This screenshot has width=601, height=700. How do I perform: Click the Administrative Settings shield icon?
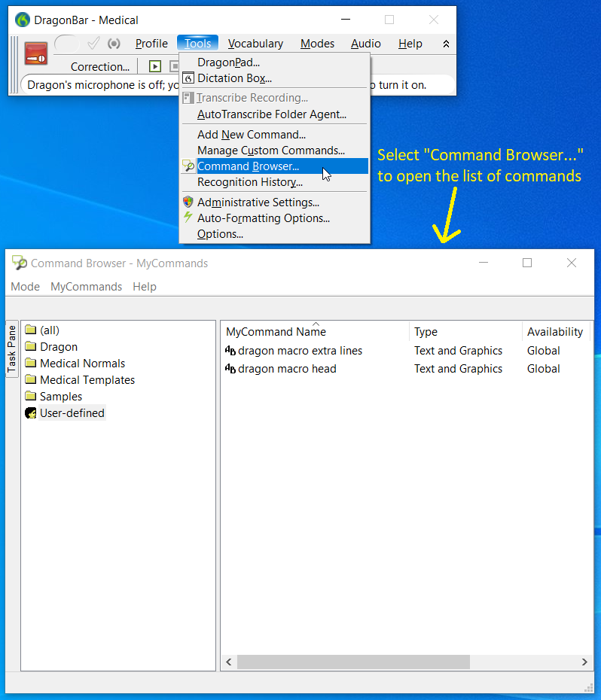coord(188,202)
